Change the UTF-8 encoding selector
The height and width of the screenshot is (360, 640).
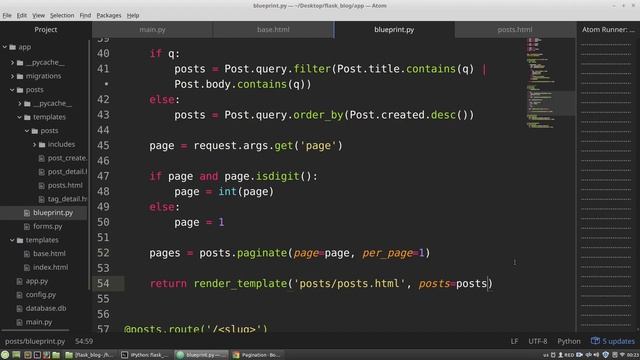click(538, 341)
